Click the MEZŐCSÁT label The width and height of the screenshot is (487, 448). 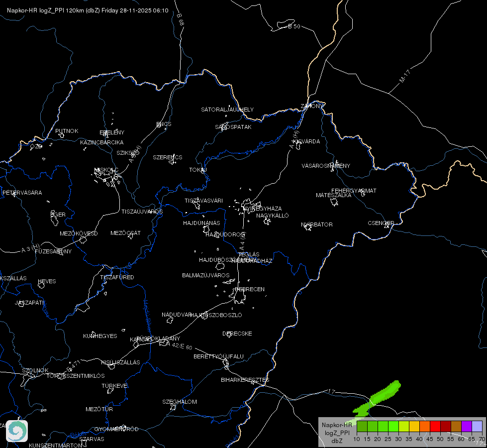pyautogui.click(x=125, y=233)
